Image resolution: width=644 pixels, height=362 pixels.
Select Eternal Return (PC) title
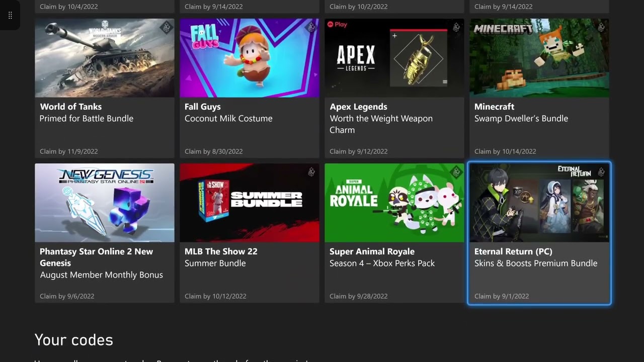pos(513,251)
